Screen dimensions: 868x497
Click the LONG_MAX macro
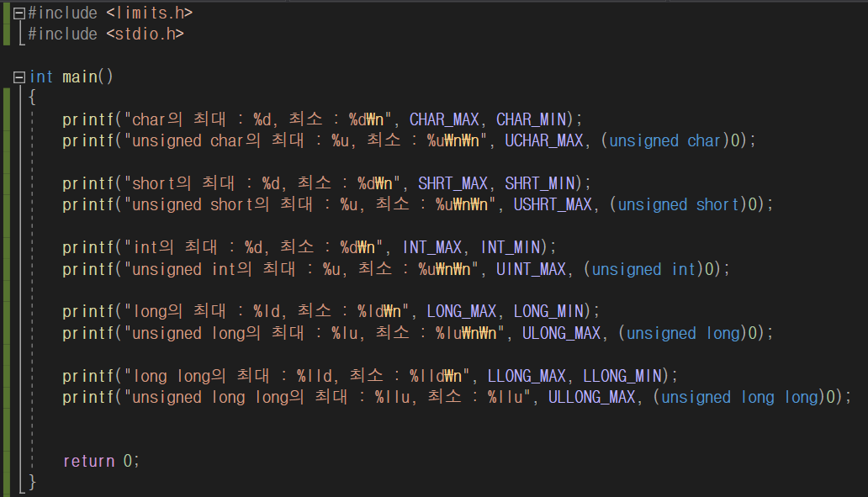click(462, 311)
